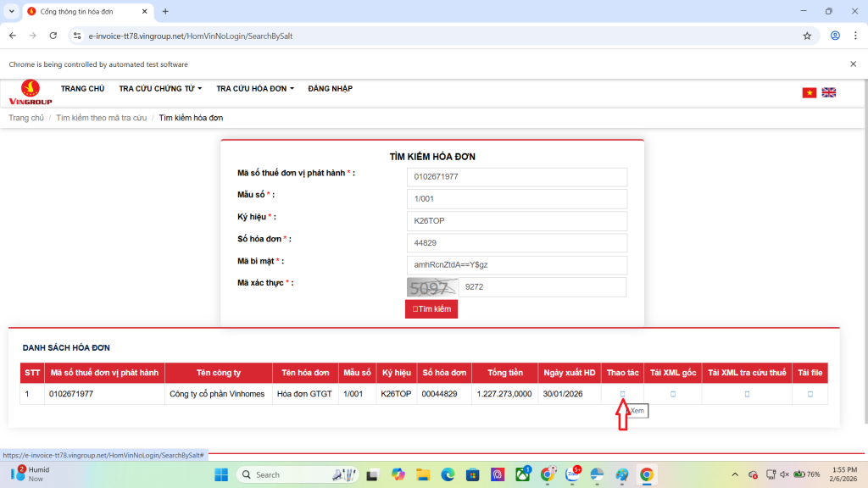Viewport: 868px width, 488px height.
Task: Reload the page with the refresh button
Action: click(x=53, y=36)
